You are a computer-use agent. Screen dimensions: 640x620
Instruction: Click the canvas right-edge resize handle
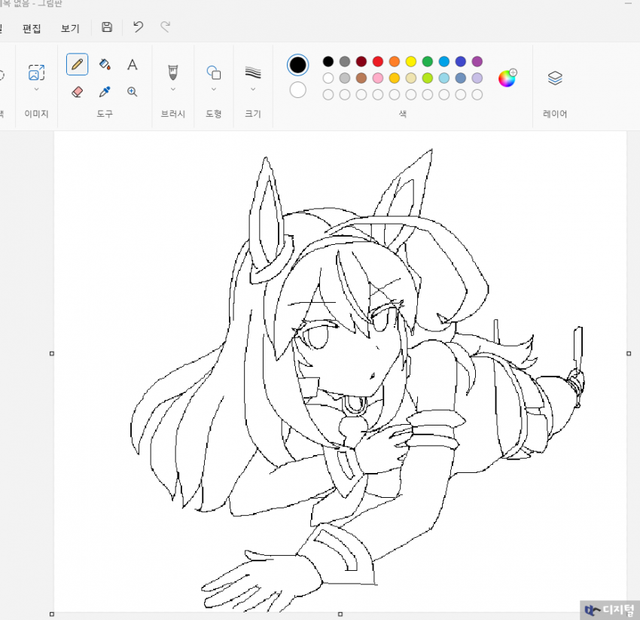(629, 353)
